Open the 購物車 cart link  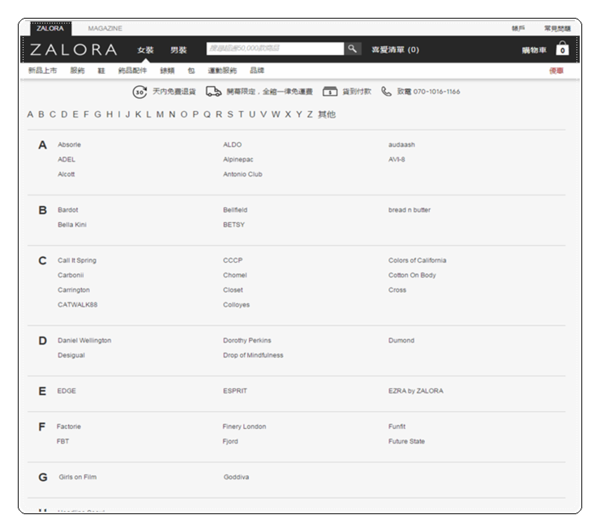point(534,50)
